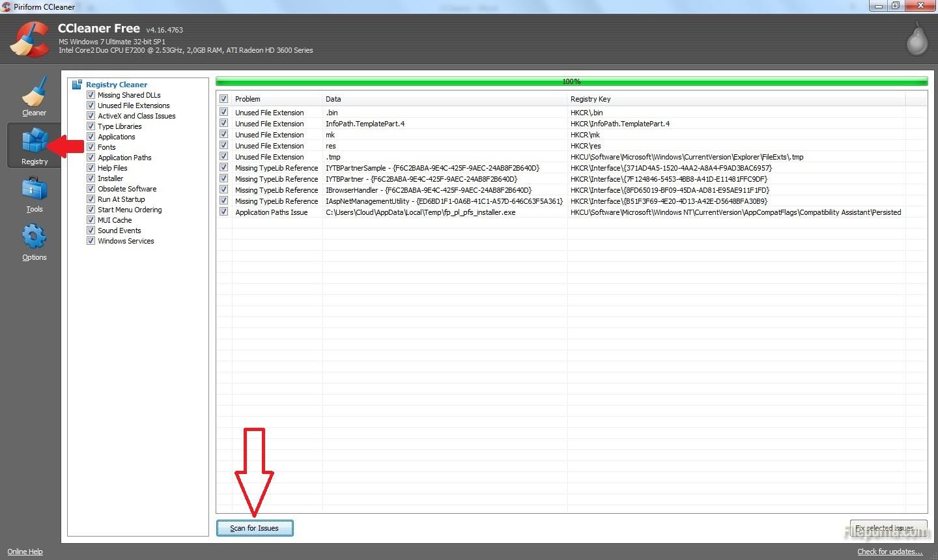Toggle Sound Events checkbox

(x=91, y=231)
